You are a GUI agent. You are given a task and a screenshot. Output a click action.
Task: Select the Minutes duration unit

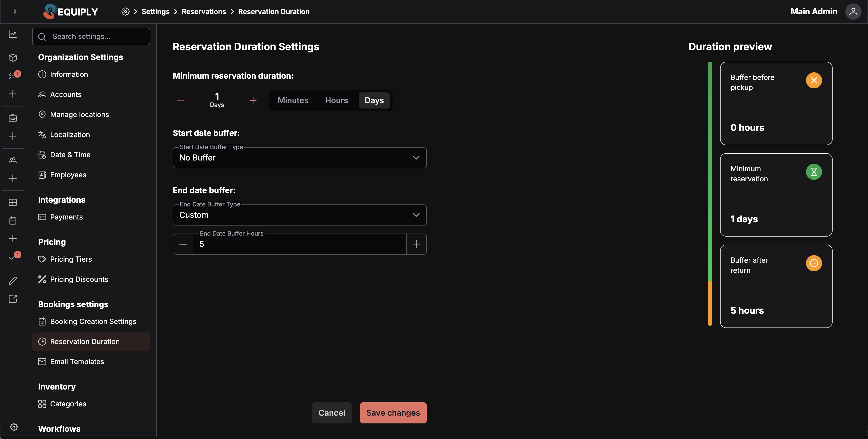(x=293, y=100)
